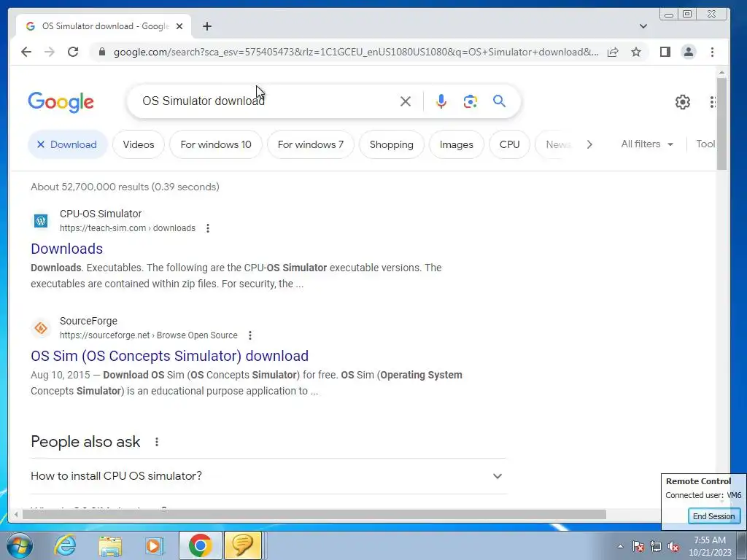Click the teach-sim.com downloads URL
This screenshot has height=560, width=747.
pos(127,228)
